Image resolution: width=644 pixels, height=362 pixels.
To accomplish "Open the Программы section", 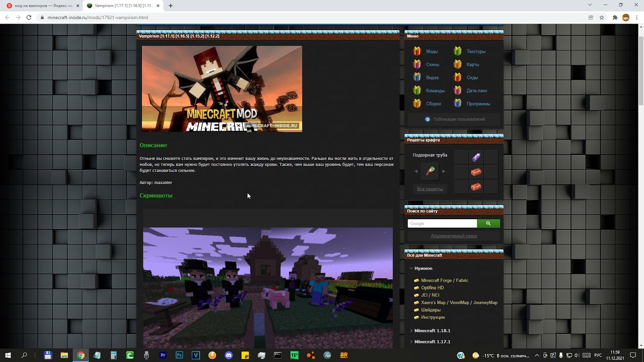I will (478, 104).
